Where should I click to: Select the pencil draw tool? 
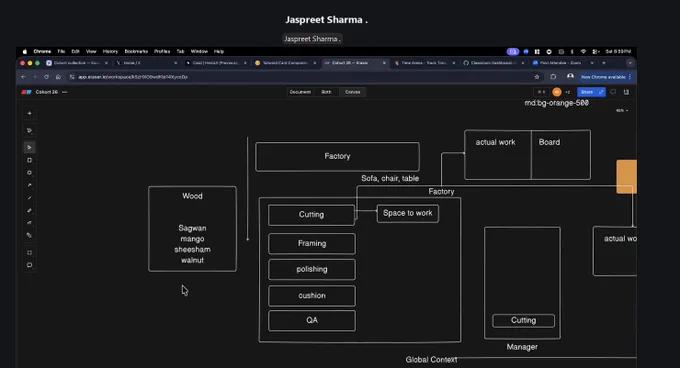pos(29,210)
